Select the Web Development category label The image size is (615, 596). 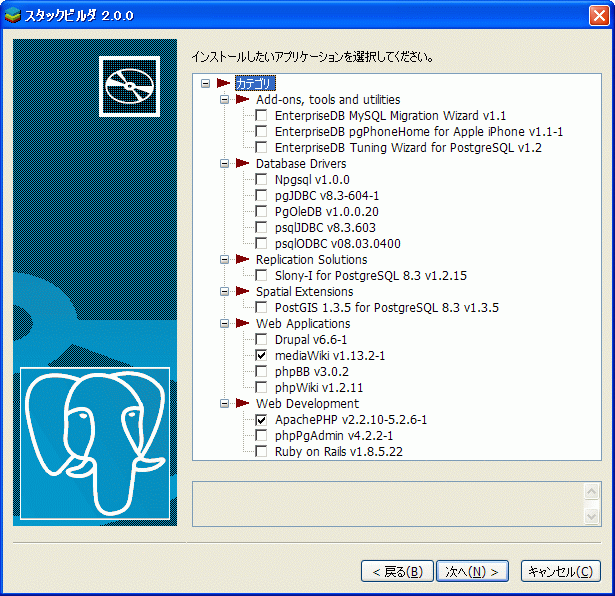tap(307, 403)
